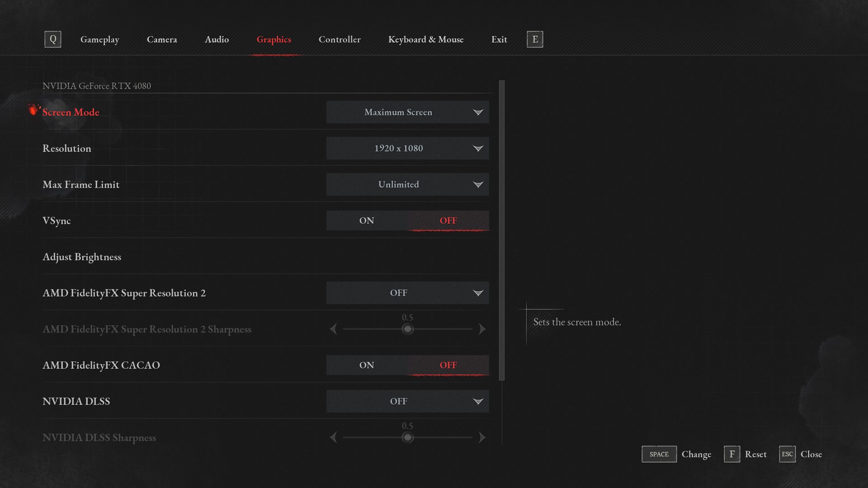Click right arrow of FSR 2 Sharpness
Image resolution: width=868 pixels, height=488 pixels.
[x=482, y=329]
